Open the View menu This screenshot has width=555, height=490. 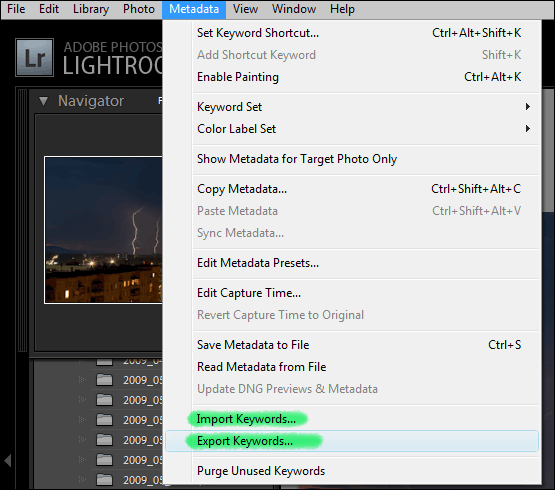click(x=245, y=9)
